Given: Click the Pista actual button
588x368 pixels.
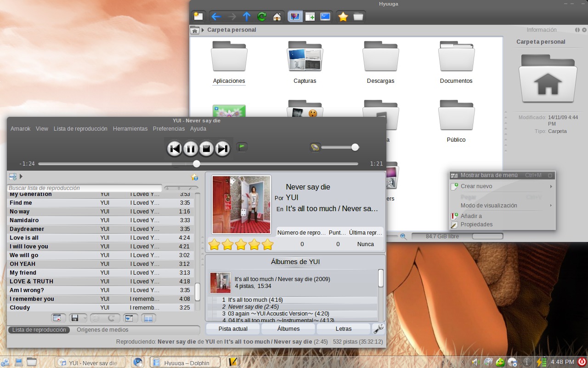Looking at the screenshot, I should point(233,329).
